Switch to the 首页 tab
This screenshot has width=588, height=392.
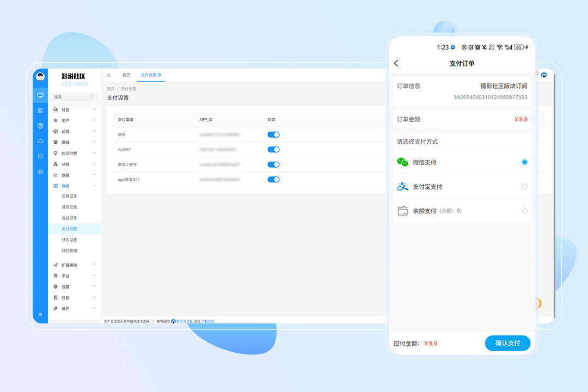point(126,75)
